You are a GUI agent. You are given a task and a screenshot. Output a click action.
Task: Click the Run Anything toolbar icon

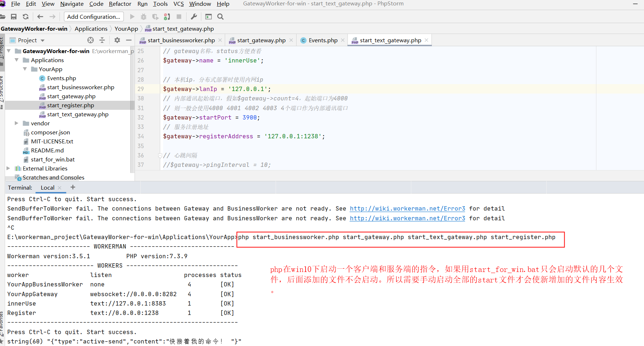[x=209, y=17]
